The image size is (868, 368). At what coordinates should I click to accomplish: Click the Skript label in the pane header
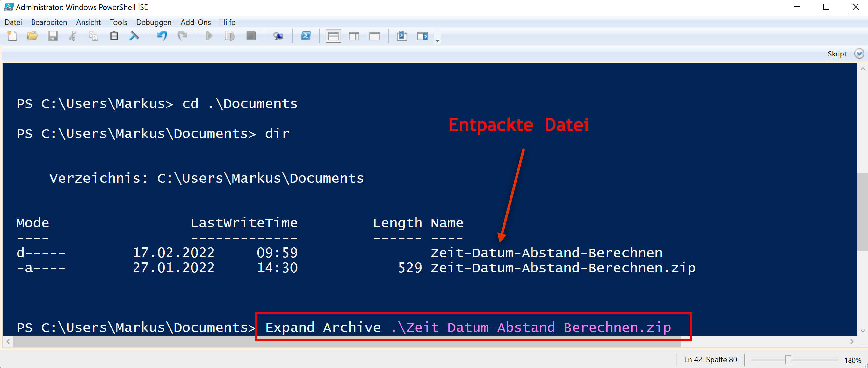click(x=837, y=54)
